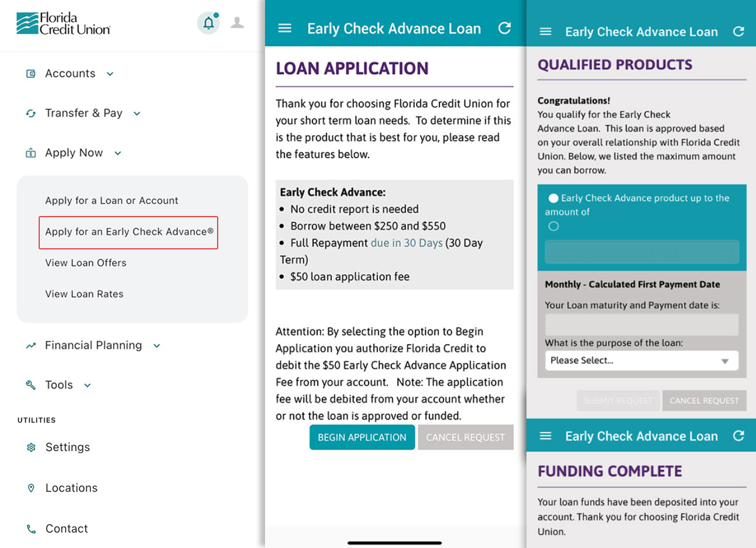Screen dimensions: 756x548
Task: Open hamburger menu on Loan Application screen
Action: (x=284, y=28)
